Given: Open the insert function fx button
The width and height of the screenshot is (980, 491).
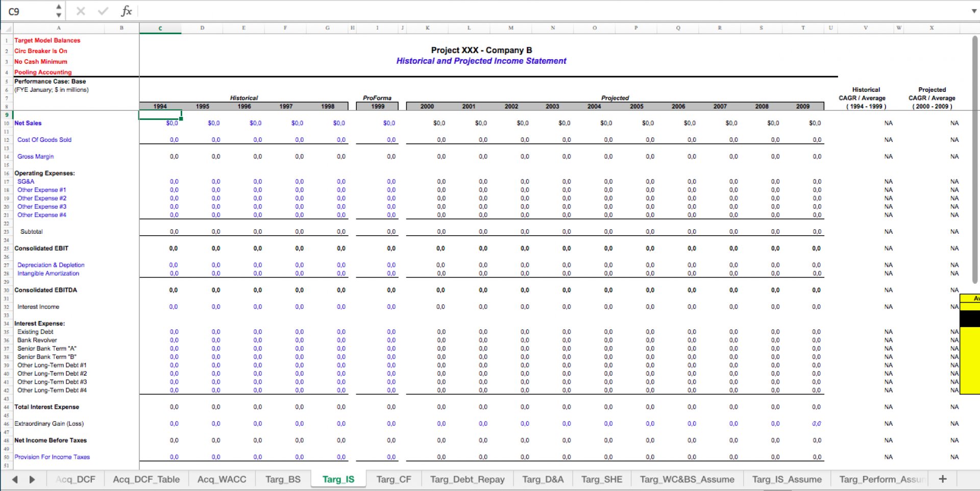Looking at the screenshot, I should pyautogui.click(x=126, y=11).
